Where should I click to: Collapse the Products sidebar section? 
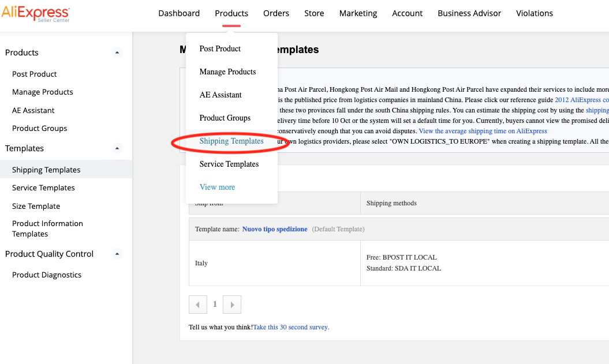tap(117, 52)
